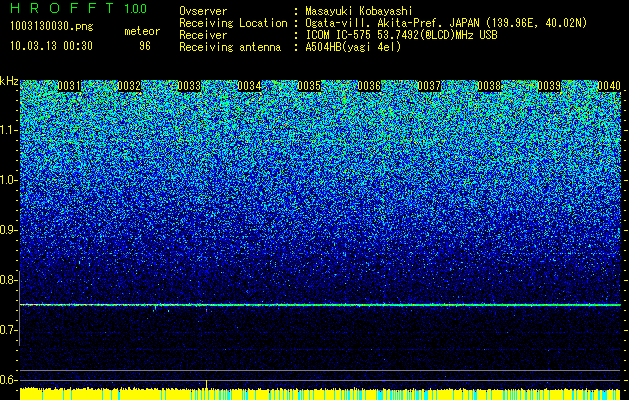Click the 0.8 frequency axis label
The height and width of the screenshot is (400, 629).
(x=8, y=280)
